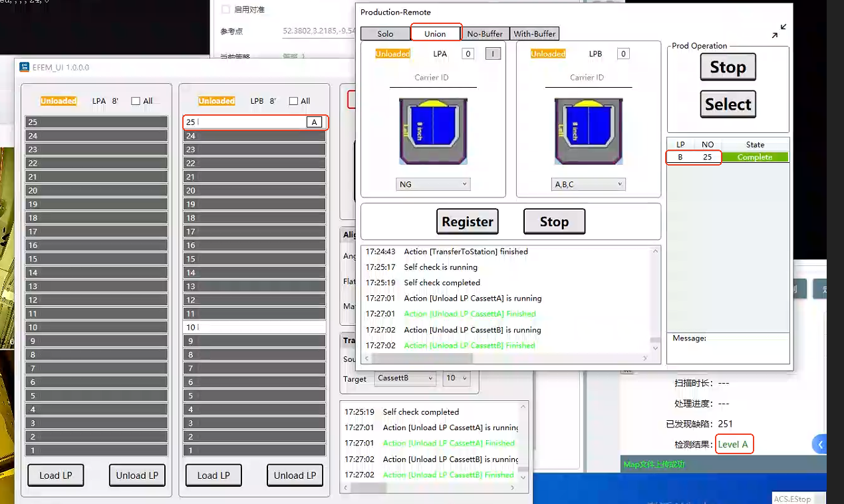Screen dimensions: 844x504
Task: Click the LPA Unloaded status label in Production-Remote
Action: 392,54
